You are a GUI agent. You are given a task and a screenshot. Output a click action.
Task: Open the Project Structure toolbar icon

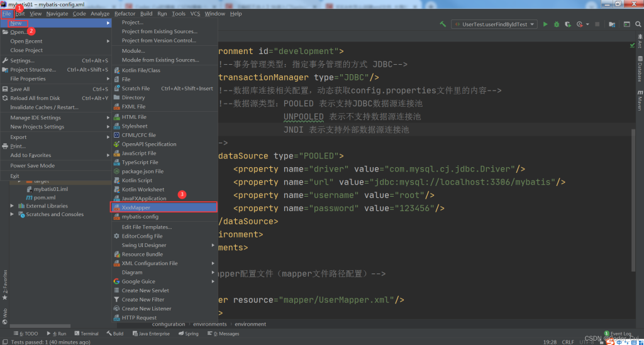tap(612, 25)
